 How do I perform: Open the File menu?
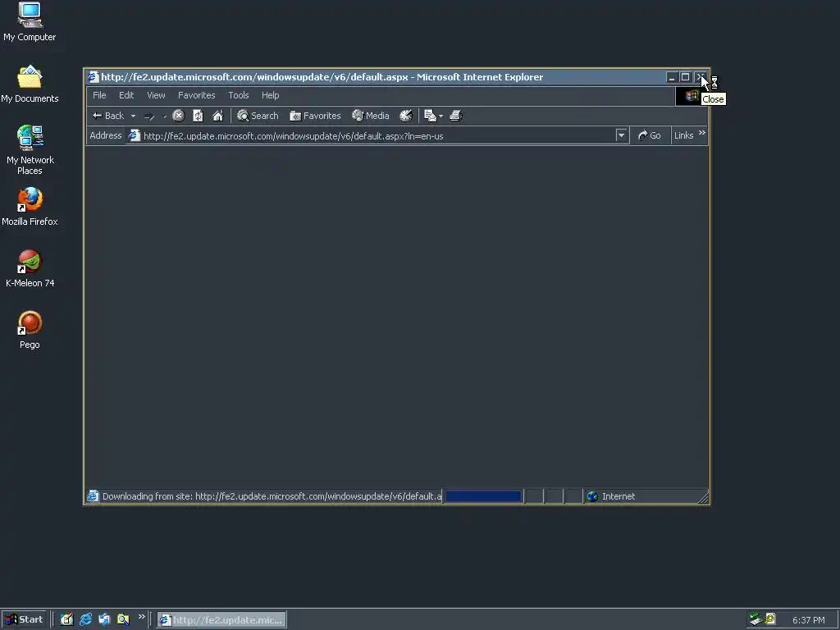click(x=99, y=95)
